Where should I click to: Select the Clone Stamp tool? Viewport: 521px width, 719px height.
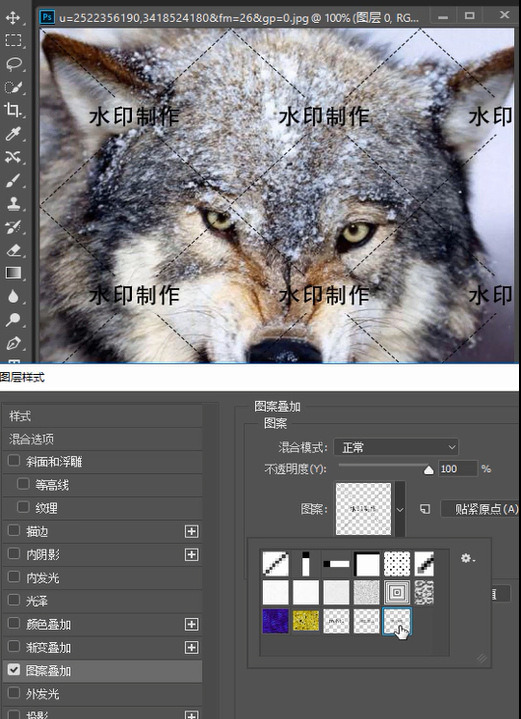point(13,204)
